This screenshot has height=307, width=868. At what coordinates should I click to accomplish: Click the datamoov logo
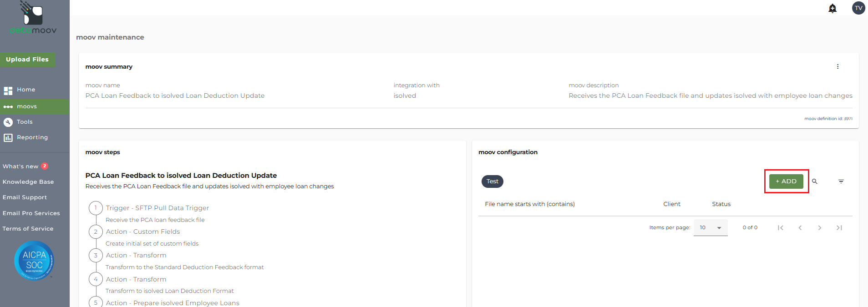[33, 18]
